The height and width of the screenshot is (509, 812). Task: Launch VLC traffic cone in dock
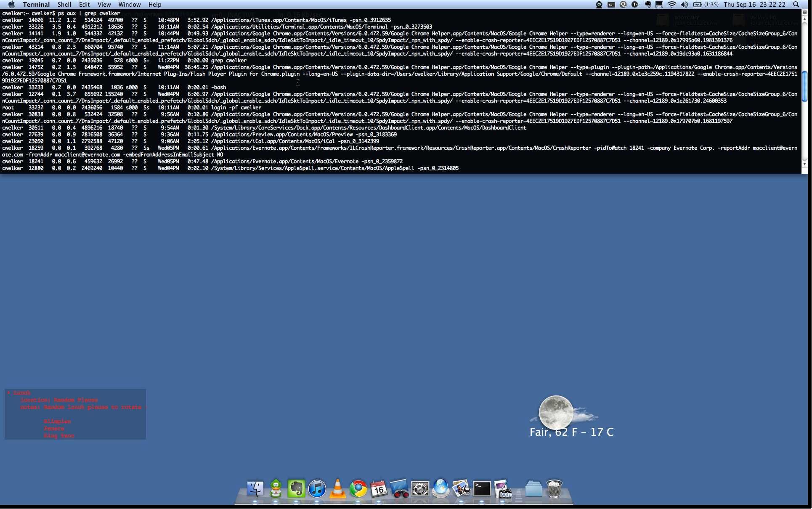[x=337, y=489]
